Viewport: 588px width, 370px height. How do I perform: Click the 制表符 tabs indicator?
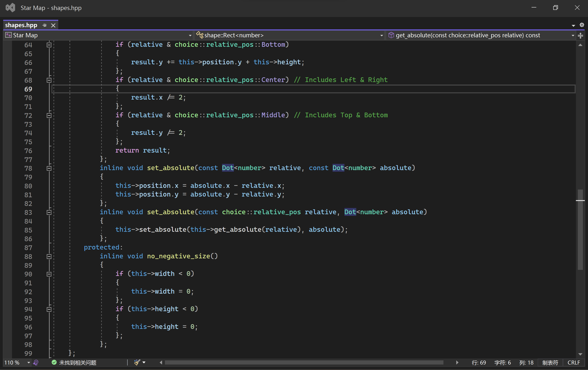[550, 362]
